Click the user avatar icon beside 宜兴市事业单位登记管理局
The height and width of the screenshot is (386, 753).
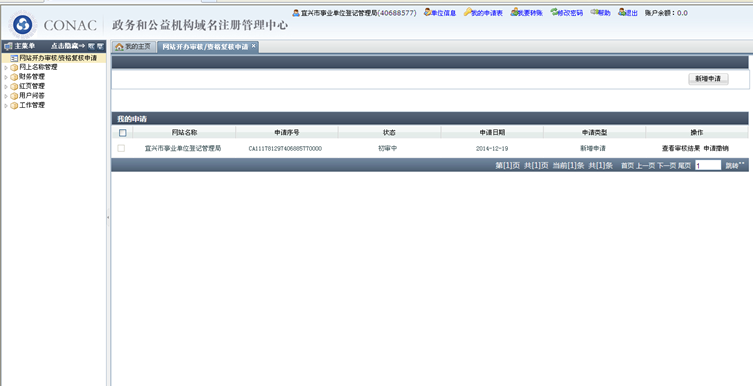(x=296, y=13)
